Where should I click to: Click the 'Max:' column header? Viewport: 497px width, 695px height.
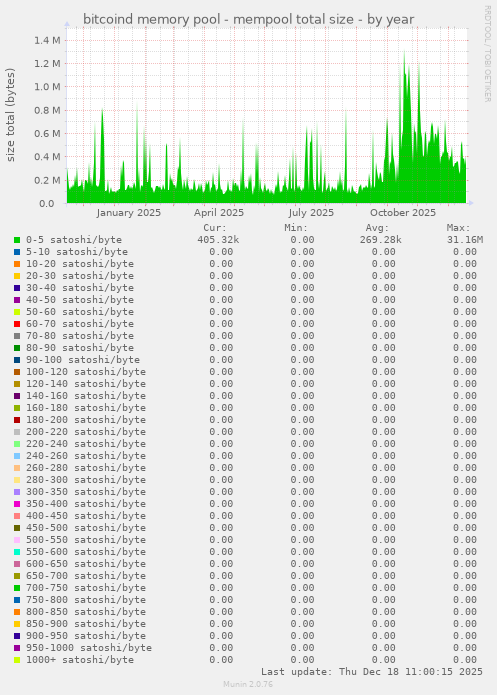[x=458, y=228]
